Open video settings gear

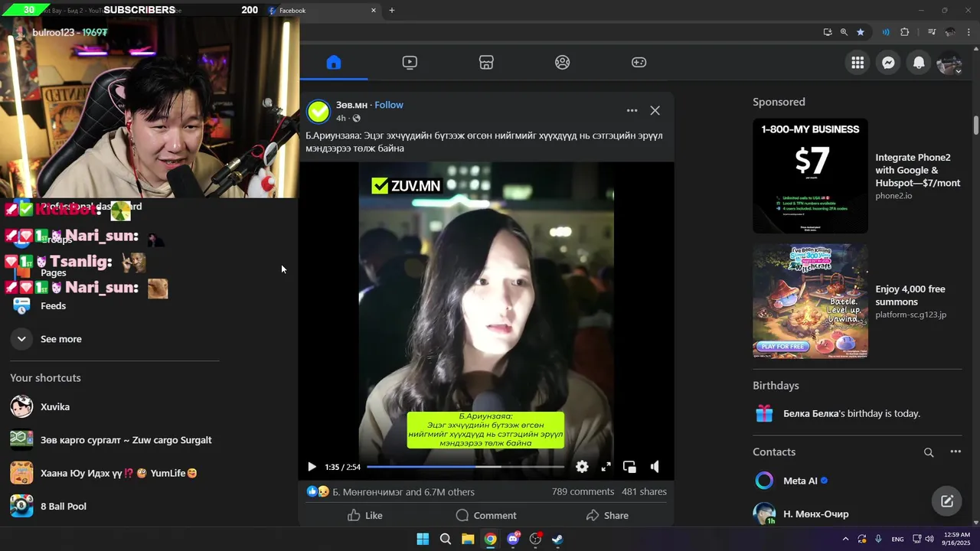pos(582,467)
